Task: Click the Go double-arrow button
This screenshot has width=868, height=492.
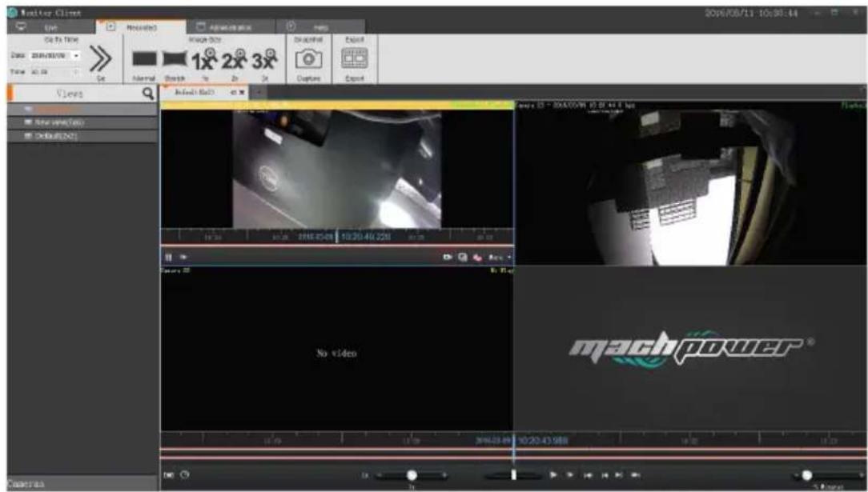Action: 100,60
